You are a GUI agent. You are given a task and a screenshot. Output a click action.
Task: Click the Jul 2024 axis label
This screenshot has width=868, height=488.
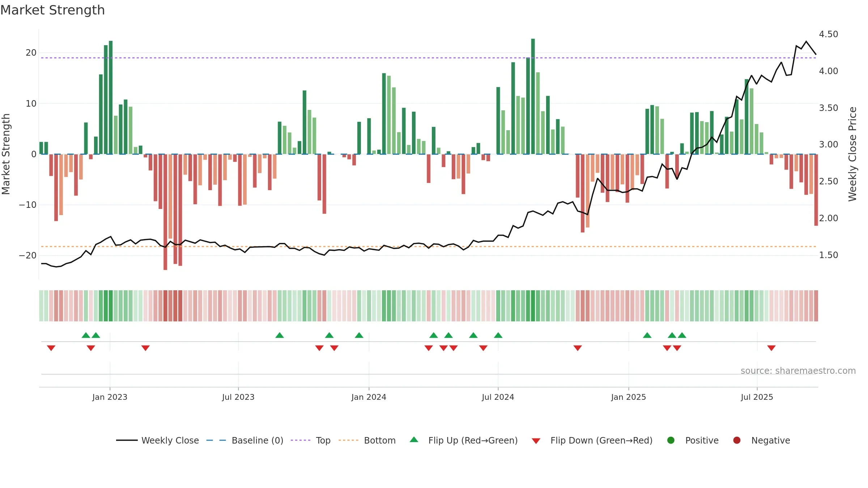click(498, 397)
